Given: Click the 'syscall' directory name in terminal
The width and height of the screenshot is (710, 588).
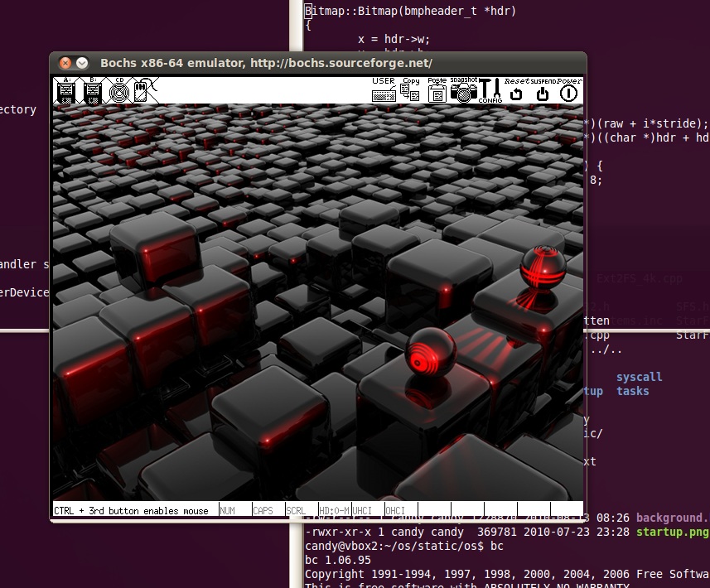Looking at the screenshot, I should coord(639,377).
